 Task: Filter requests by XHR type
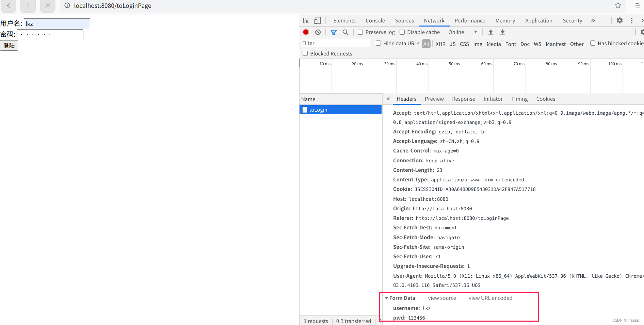pos(440,44)
